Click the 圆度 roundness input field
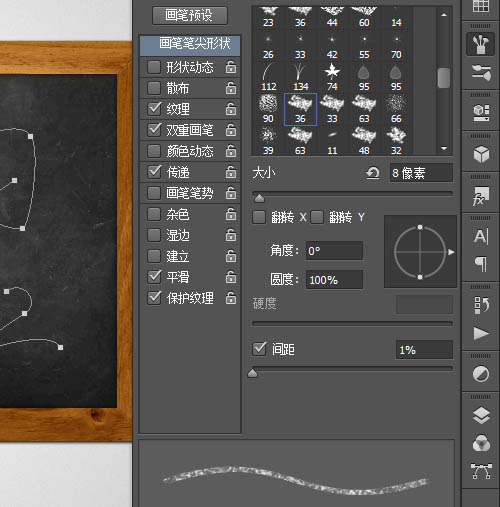This screenshot has height=507, width=500. (x=334, y=279)
